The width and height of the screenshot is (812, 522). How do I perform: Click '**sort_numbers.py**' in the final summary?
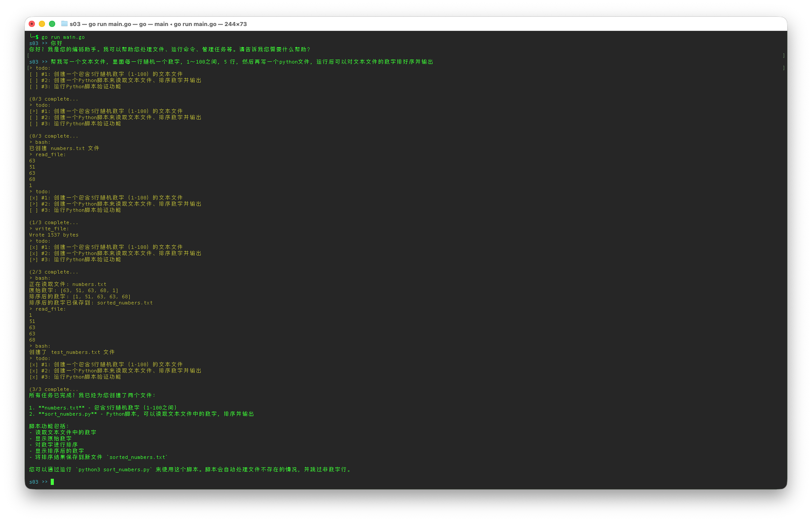click(x=68, y=414)
